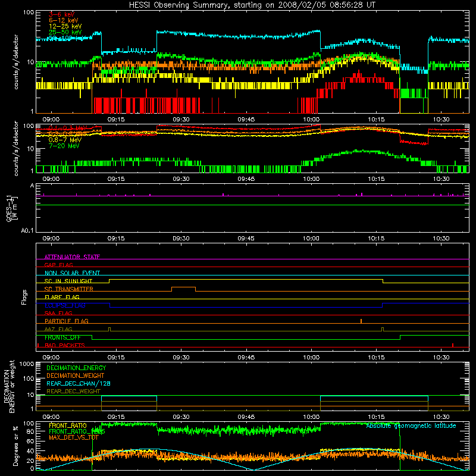This screenshot has width=476, height=476.
Task: Select the ECLIPSE_FLAG label
Action: coord(65,305)
